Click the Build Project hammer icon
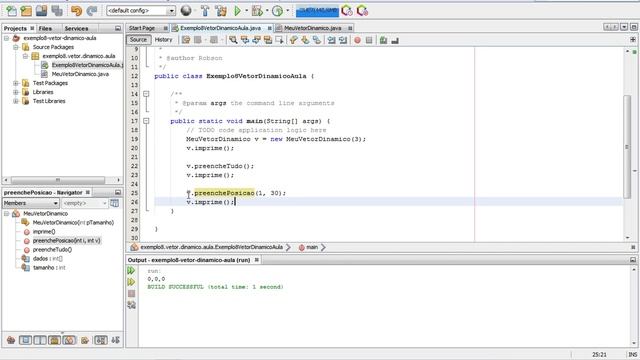The height and width of the screenshot is (360, 640). click(x=205, y=11)
